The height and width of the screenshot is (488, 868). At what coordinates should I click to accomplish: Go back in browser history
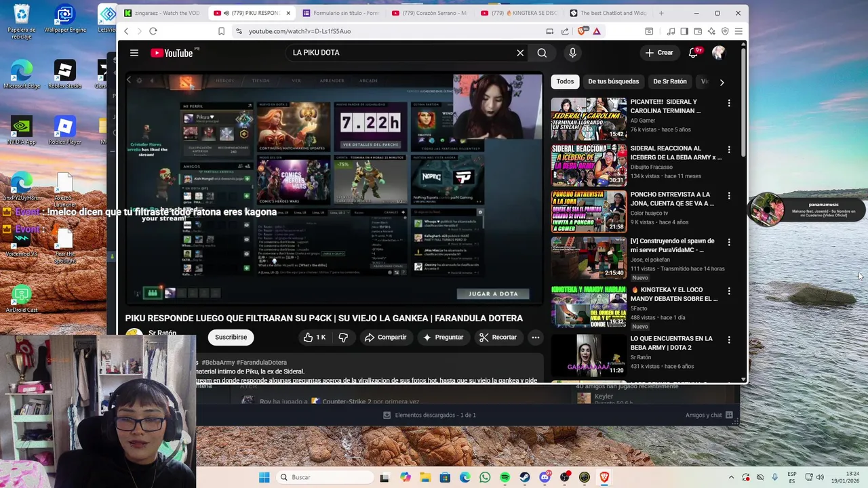126,31
